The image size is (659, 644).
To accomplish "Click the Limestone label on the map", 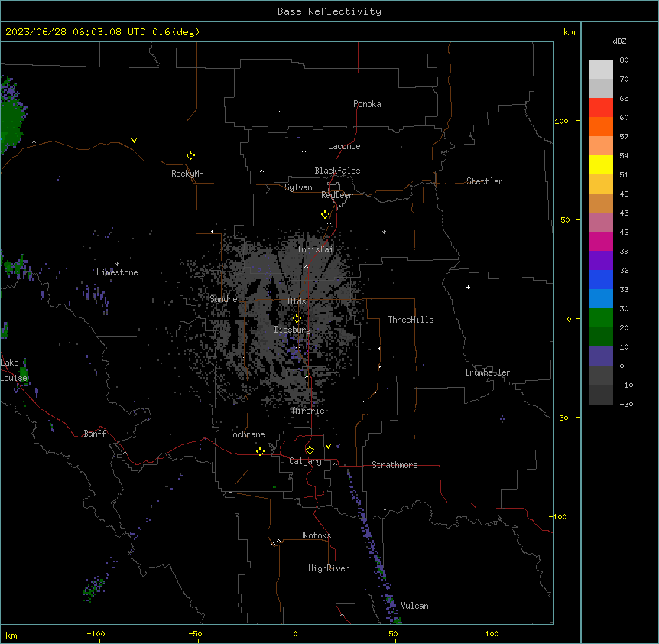I will click(x=117, y=272).
